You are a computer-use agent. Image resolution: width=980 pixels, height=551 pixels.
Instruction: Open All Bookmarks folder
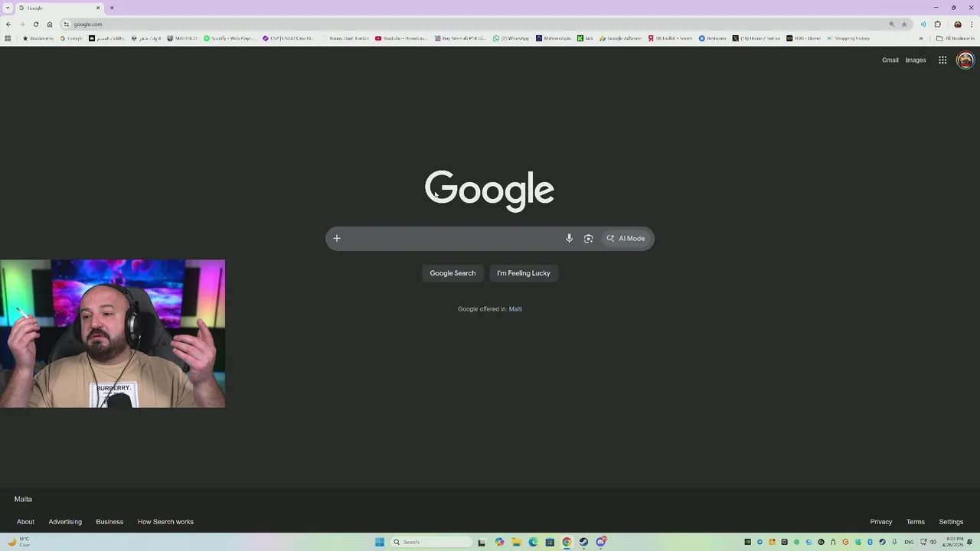coord(955,38)
